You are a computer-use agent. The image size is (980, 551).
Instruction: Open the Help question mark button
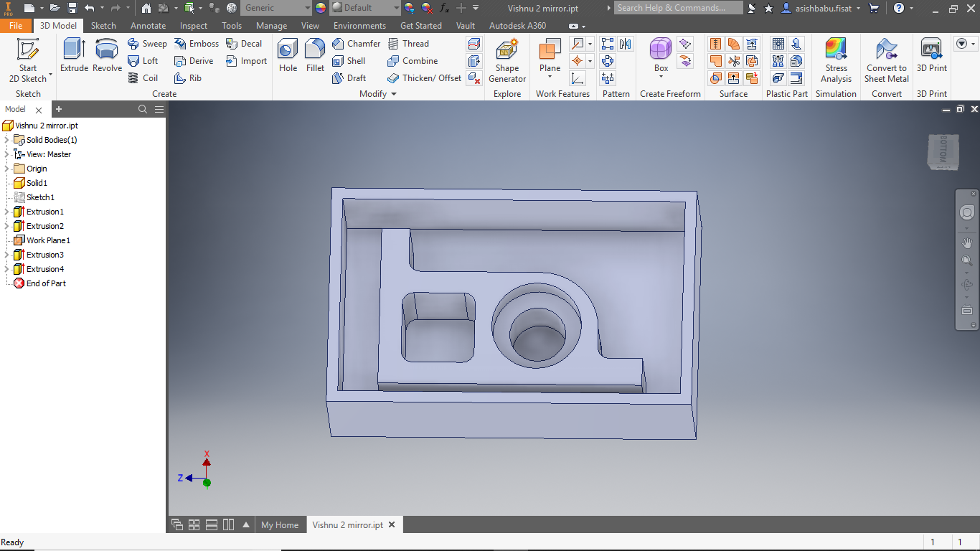898,8
